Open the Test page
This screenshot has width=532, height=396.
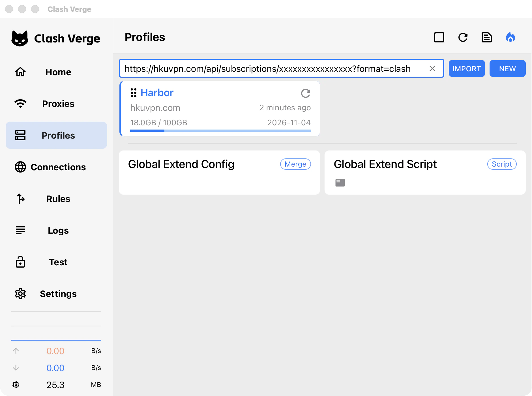click(x=56, y=262)
